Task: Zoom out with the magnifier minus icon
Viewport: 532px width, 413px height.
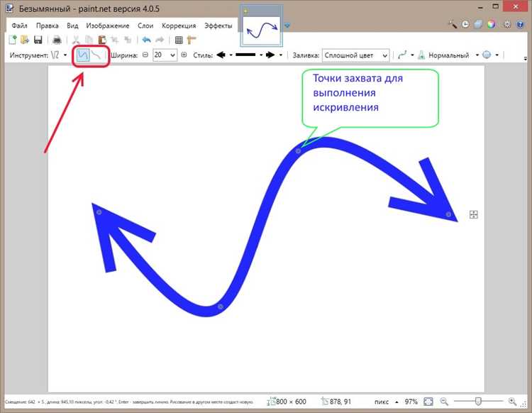Action: [x=444, y=402]
